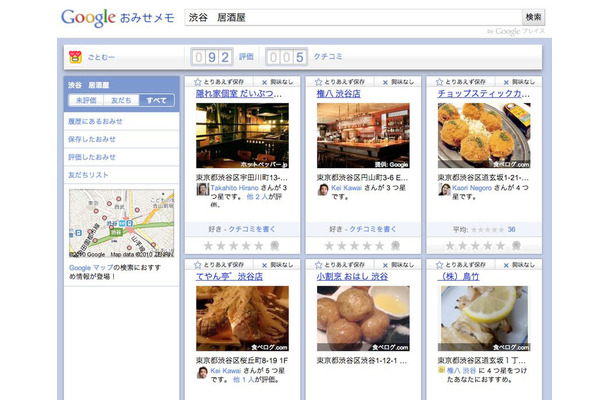Viewport: 610px width, 400px height.
Task: Open the Google おみせメモ logo
Action: tap(117, 18)
